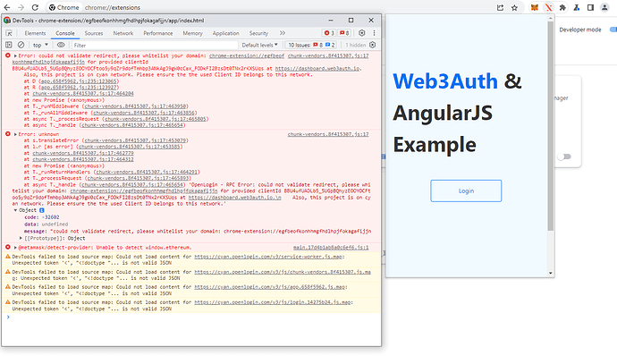Activate the inspect element picker in DevTools
Image resolution: width=617 pixels, height=364 pixels.
[9, 33]
